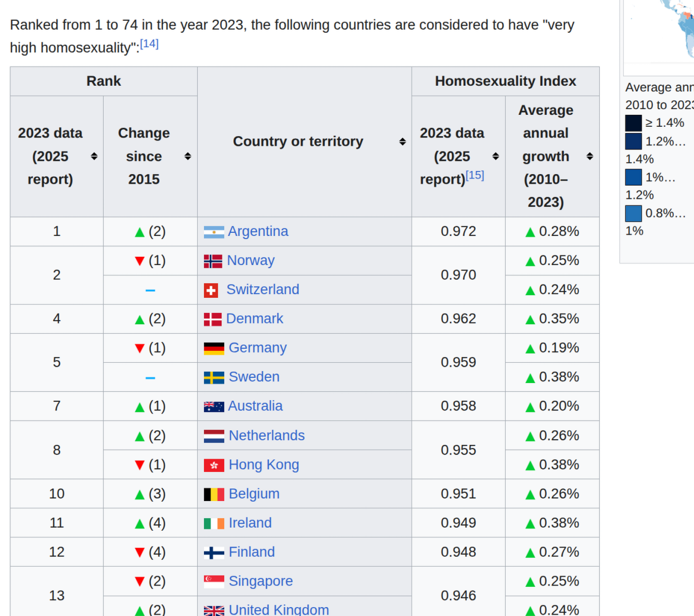Click Australia's growth value 0.20%
694x616 pixels.
click(559, 406)
